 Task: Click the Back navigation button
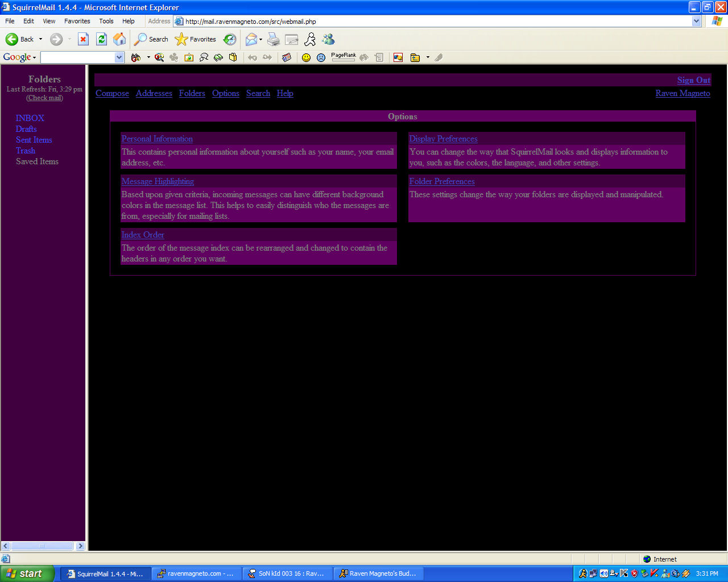pos(19,39)
